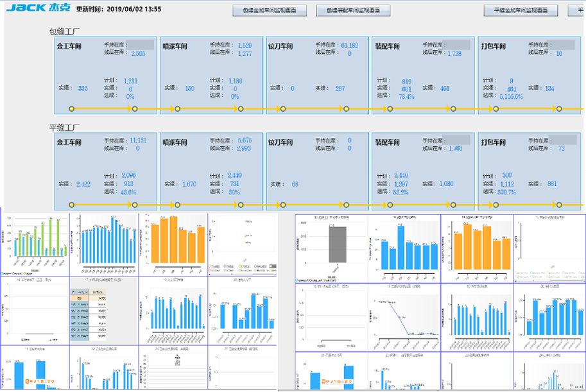Select the 平缝工厂 铰刀车间 panel
This screenshot has height=392, width=586.
[317, 167]
